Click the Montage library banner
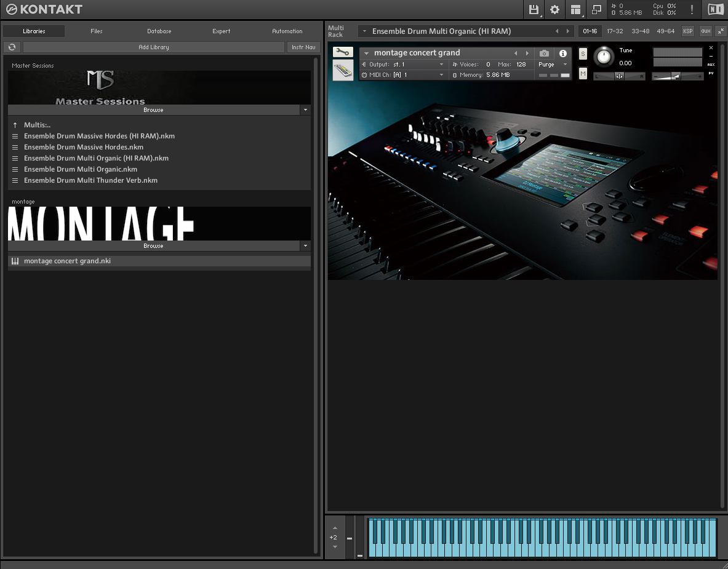 (159, 223)
